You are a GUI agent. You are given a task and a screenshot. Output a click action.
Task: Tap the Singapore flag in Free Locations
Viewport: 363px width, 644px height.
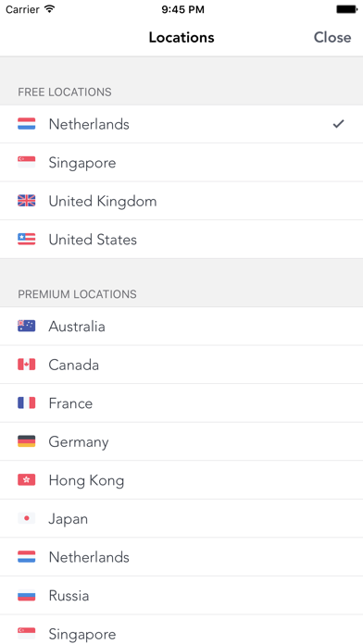26,162
